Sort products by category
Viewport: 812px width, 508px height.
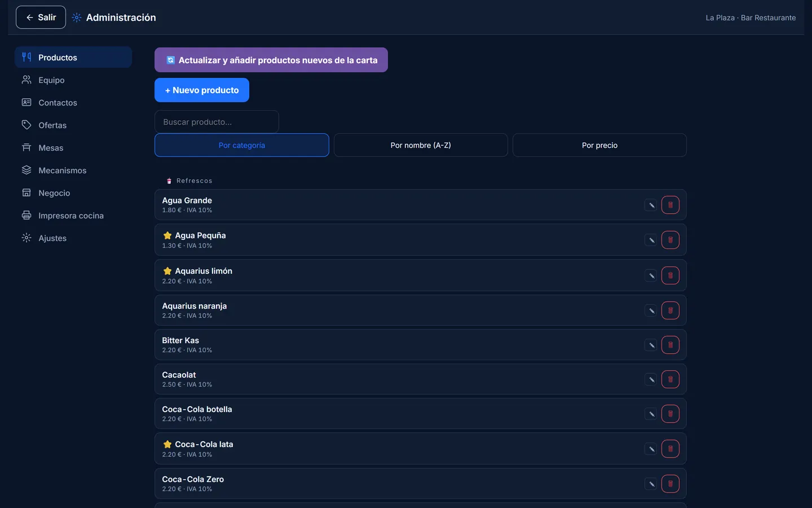pyautogui.click(x=242, y=145)
